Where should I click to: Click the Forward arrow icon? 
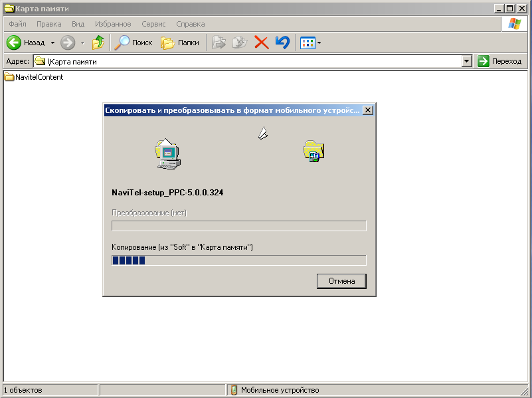pyautogui.click(x=68, y=43)
